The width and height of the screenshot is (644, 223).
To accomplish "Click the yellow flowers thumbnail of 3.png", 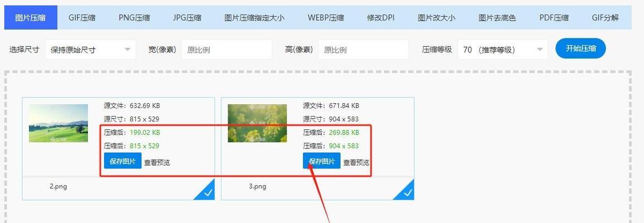I will [258, 123].
